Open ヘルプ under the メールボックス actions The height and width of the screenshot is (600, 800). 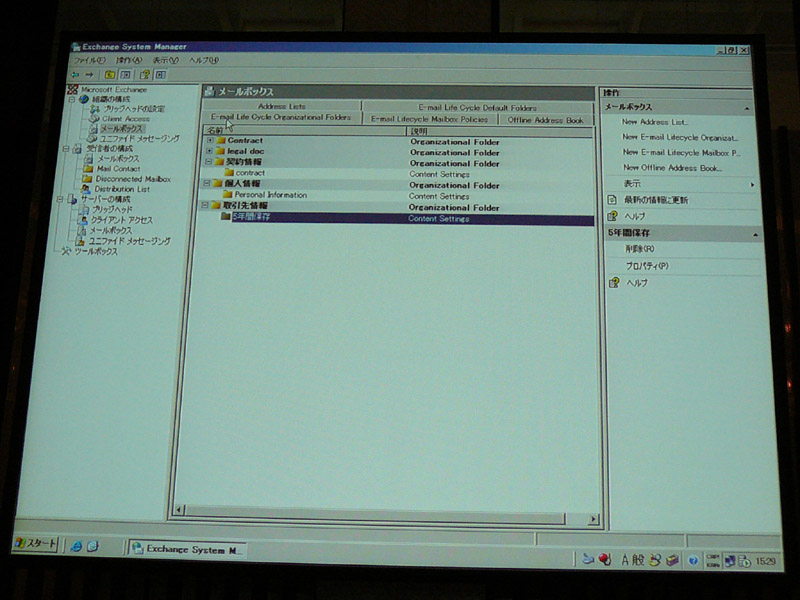click(635, 216)
